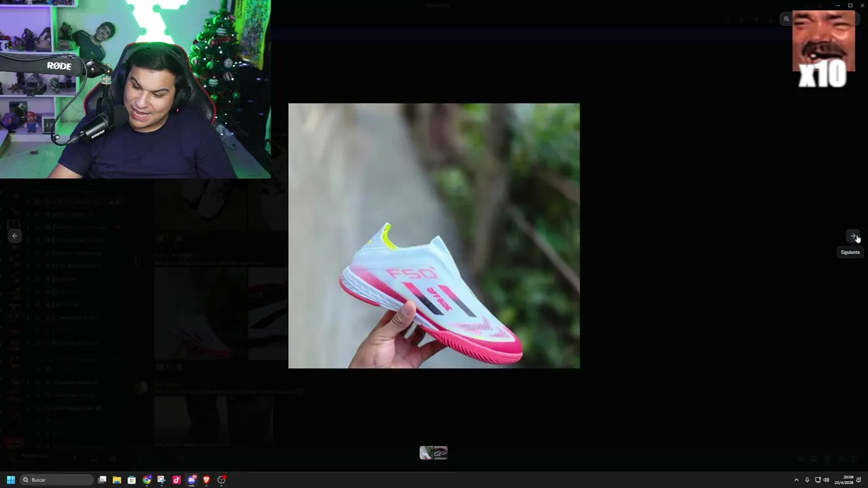Select the second thumbnail with dark shoe
This screenshot has width=868, height=488.
[x=441, y=453]
